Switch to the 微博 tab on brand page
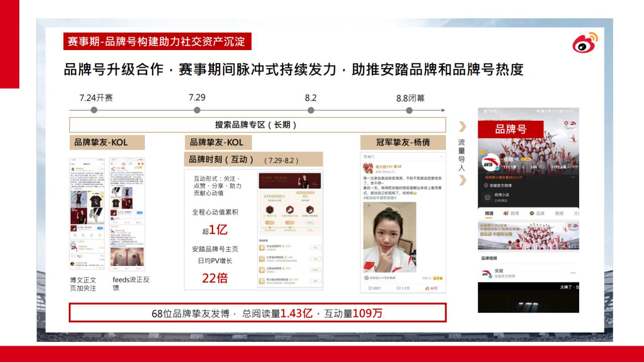Screen dimensions: 644x362 [x=511, y=214]
